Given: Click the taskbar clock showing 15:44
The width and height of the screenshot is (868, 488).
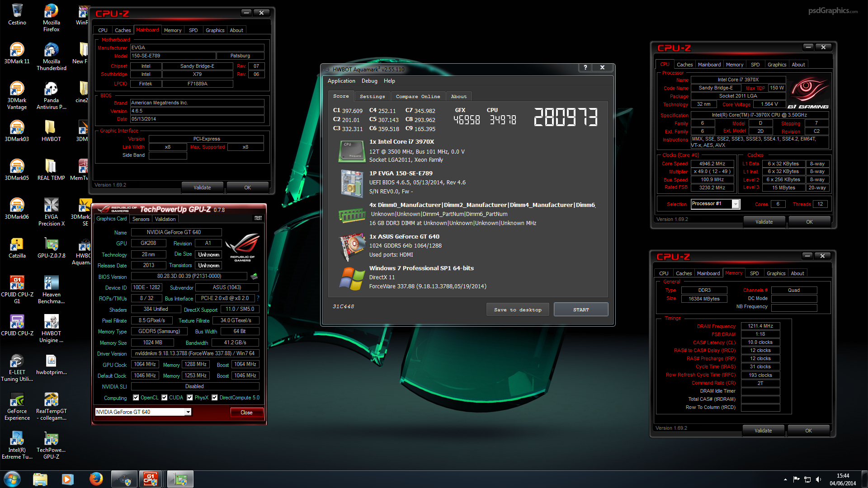Looking at the screenshot, I should coord(843,479).
